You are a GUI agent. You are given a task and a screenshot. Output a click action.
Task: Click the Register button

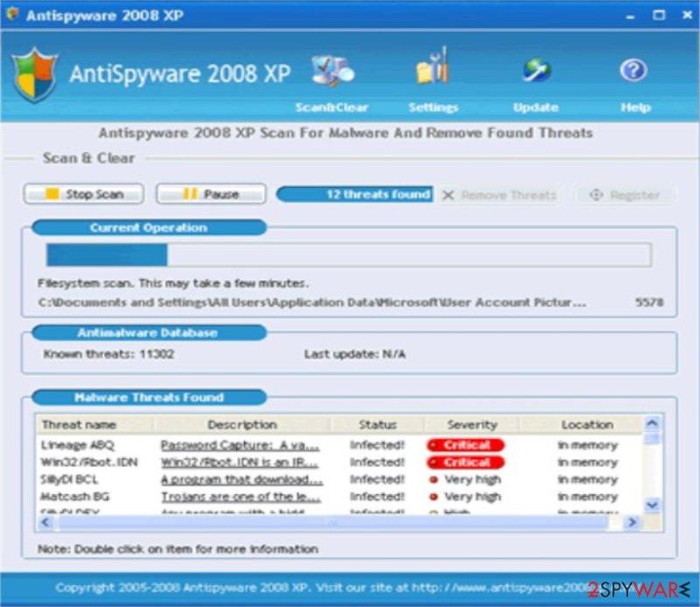click(x=625, y=196)
